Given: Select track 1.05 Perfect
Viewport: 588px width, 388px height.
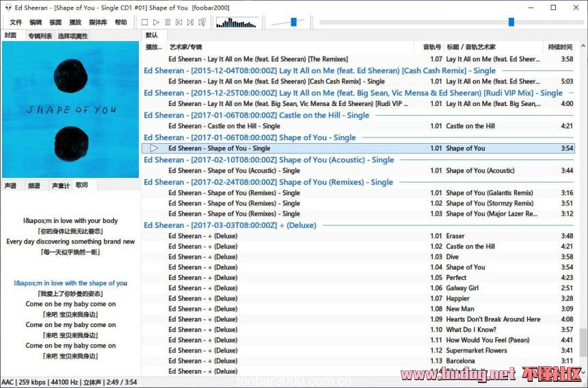Looking at the screenshot, I should point(358,278).
